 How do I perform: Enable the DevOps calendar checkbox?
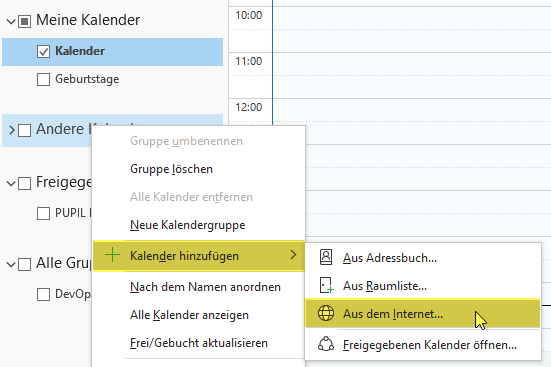tap(43, 294)
